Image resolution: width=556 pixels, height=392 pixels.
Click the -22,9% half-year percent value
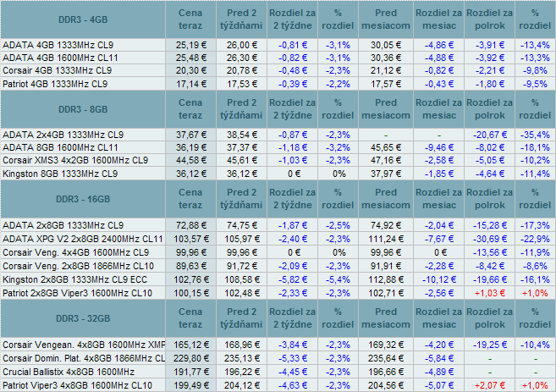coord(535,239)
